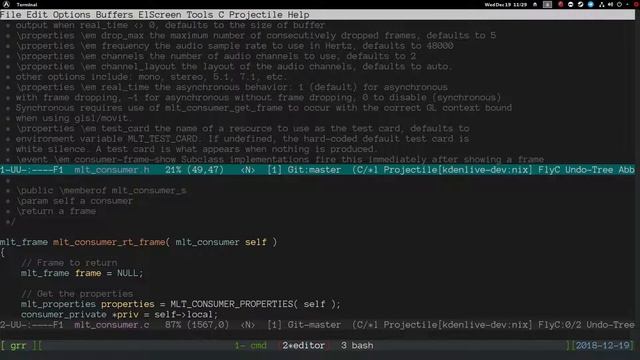Open the C menu
Image resolution: width=640 pixels, height=360 pixels.
[221, 15]
